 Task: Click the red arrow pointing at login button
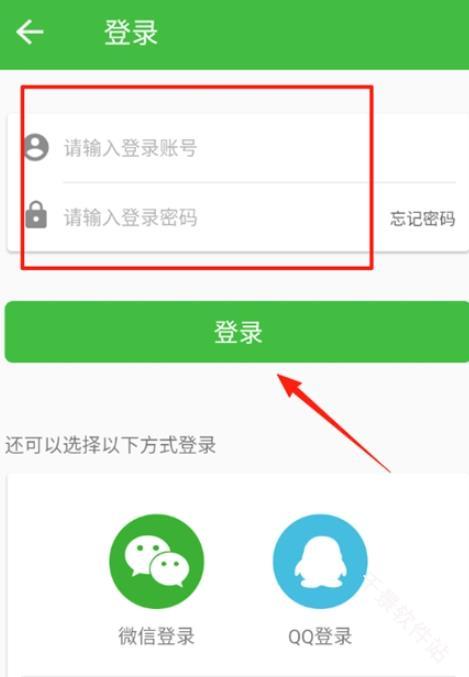[334, 423]
